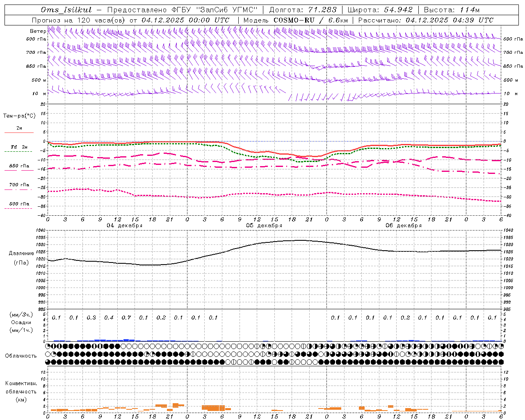Click '1040' on the left pressure axis
The image size is (525, 420).
tap(40, 231)
